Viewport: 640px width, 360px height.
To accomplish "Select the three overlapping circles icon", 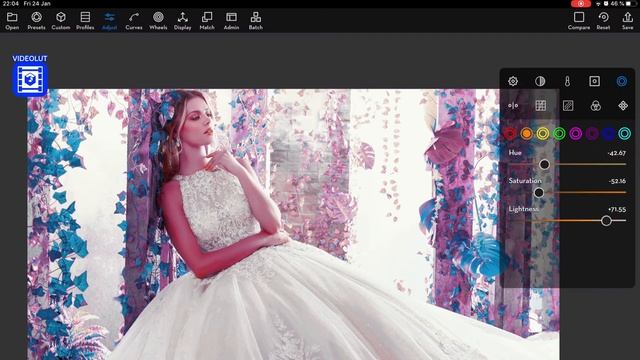I will 596,106.
